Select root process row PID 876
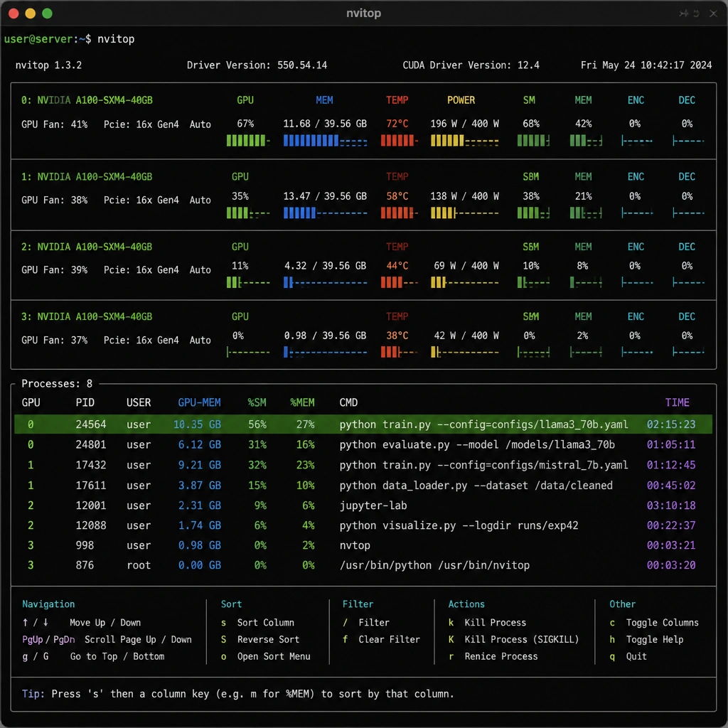The image size is (728, 728). coord(363,565)
